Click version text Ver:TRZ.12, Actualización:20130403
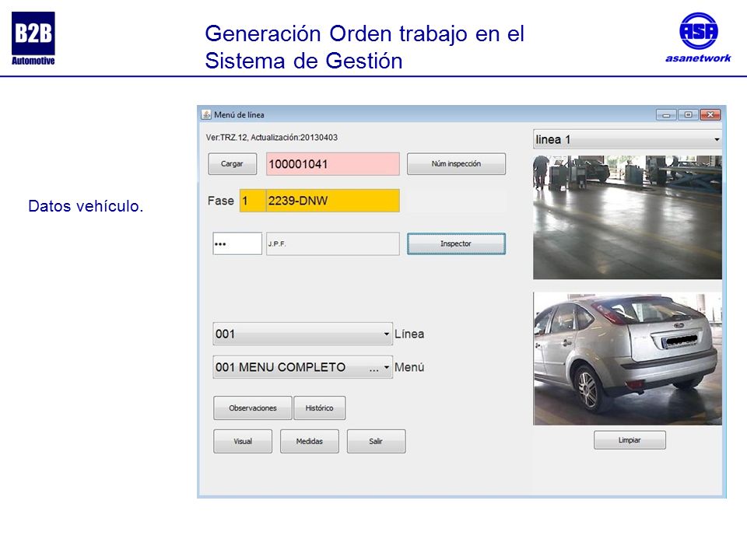The width and height of the screenshot is (747, 560). click(x=272, y=138)
